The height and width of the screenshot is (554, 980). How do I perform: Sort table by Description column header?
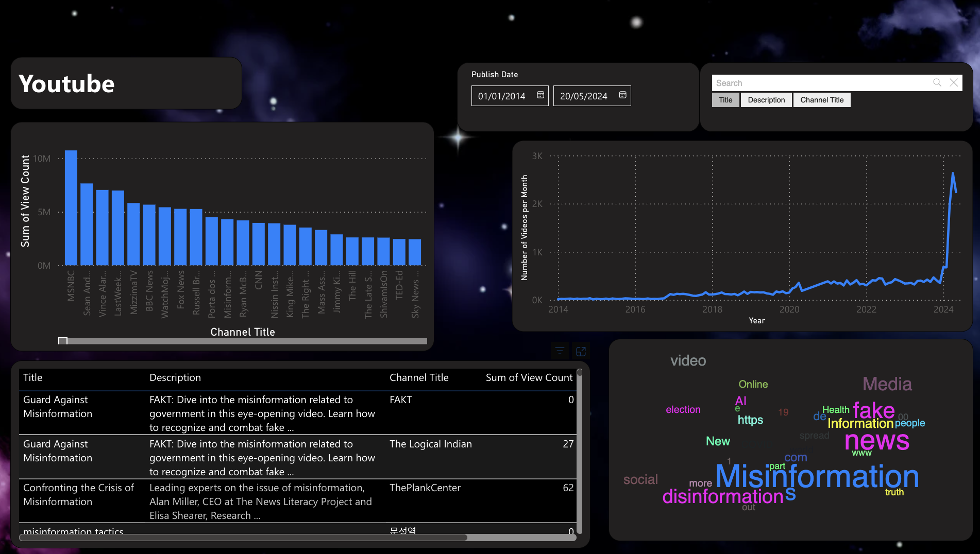pos(175,378)
